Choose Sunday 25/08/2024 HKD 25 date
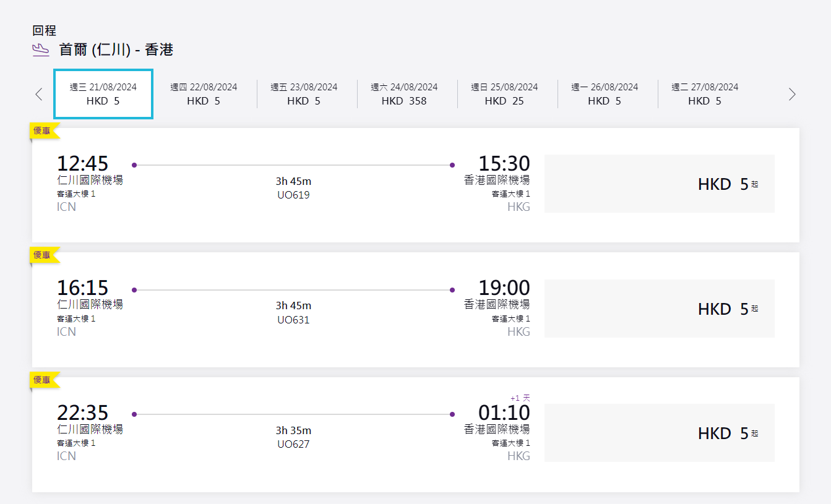This screenshot has height=504, width=831. click(x=504, y=94)
